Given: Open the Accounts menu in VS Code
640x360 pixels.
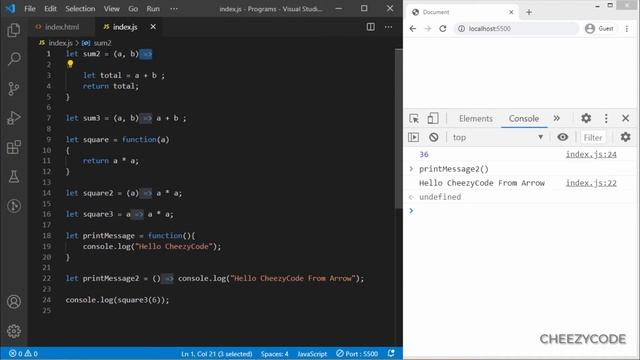Looking at the screenshot, I should pyautogui.click(x=13, y=302).
